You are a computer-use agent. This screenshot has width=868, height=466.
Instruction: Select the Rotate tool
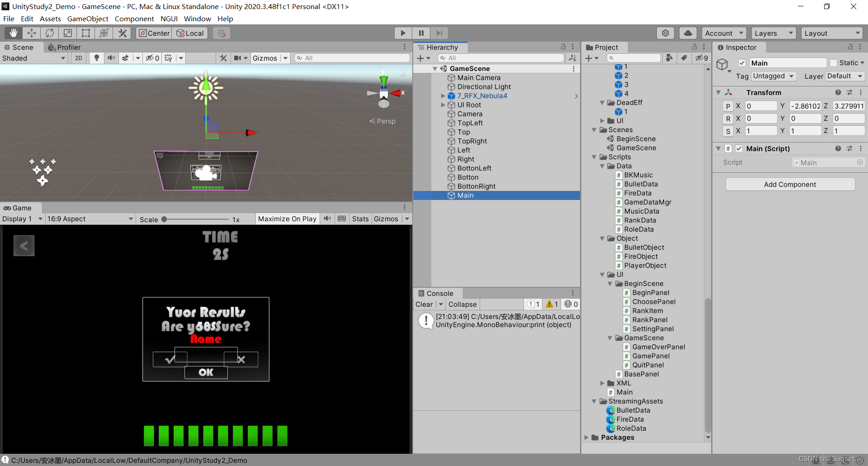(50, 33)
